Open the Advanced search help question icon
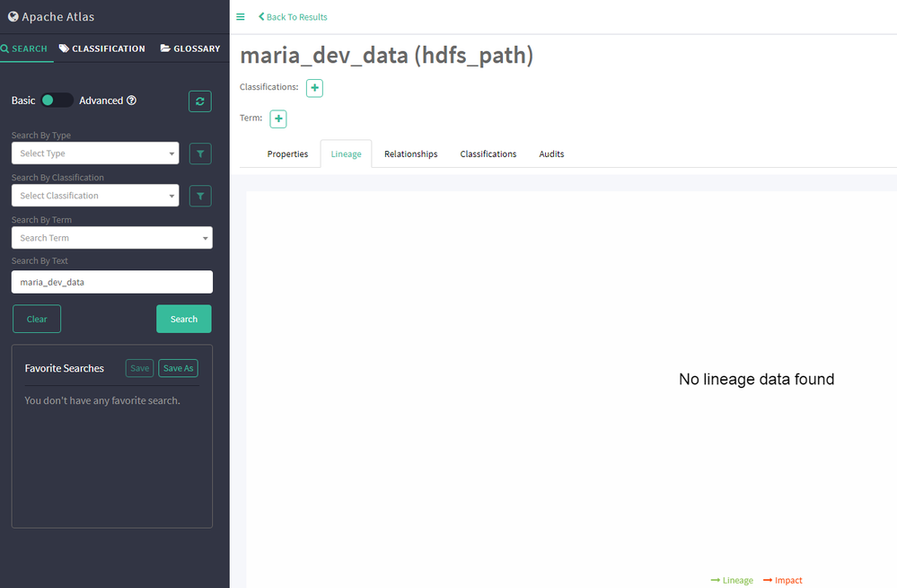This screenshot has width=897, height=588. point(132,101)
